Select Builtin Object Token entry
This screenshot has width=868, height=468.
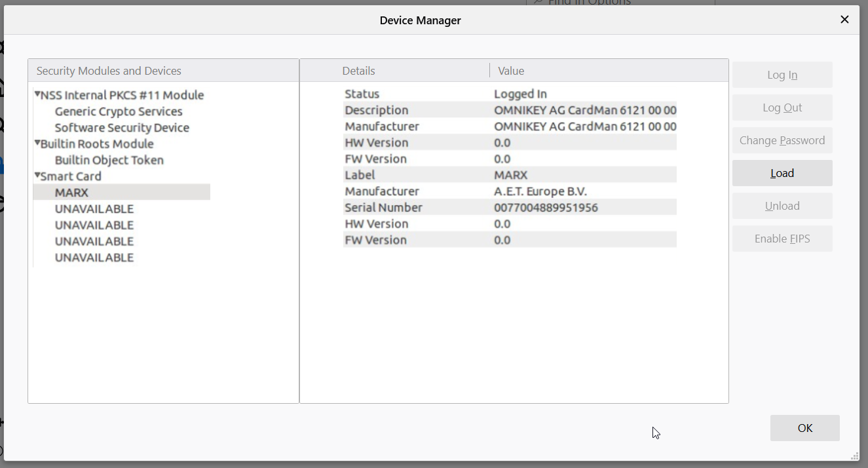point(109,160)
